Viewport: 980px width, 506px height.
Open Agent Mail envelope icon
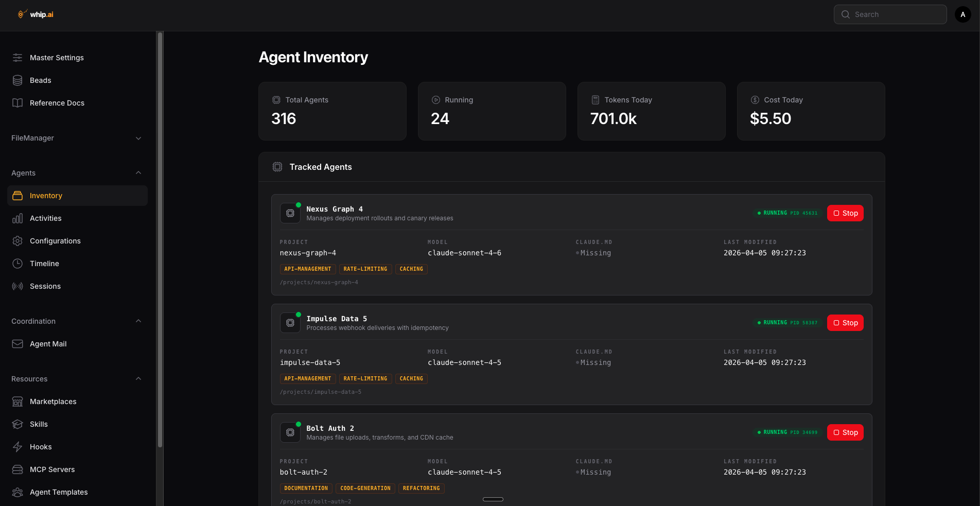[x=17, y=344]
